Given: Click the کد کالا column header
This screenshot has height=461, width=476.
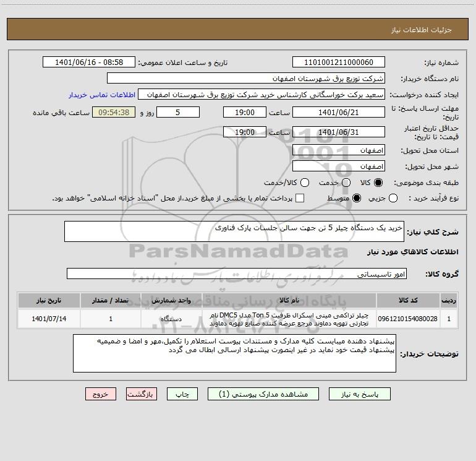Looking at the screenshot, I should (408, 300).
